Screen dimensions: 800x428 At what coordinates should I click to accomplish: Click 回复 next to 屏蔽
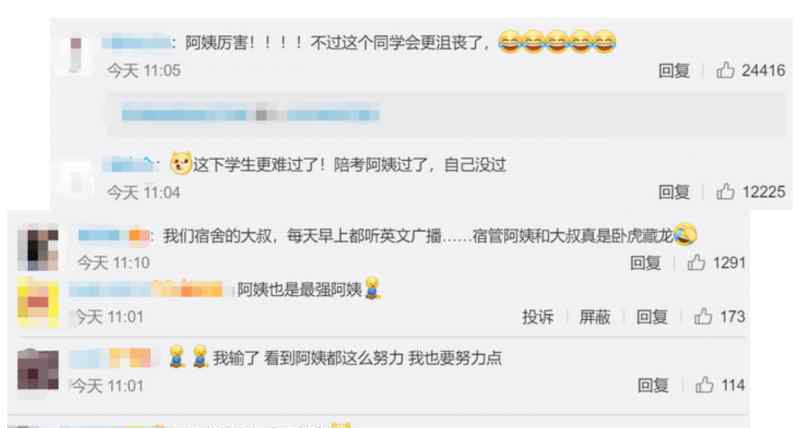click(652, 317)
